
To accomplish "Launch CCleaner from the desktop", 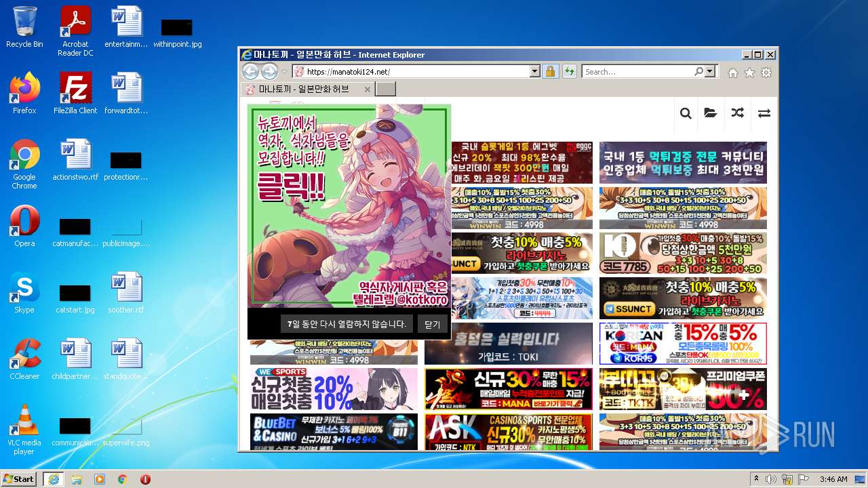I will (x=24, y=359).
